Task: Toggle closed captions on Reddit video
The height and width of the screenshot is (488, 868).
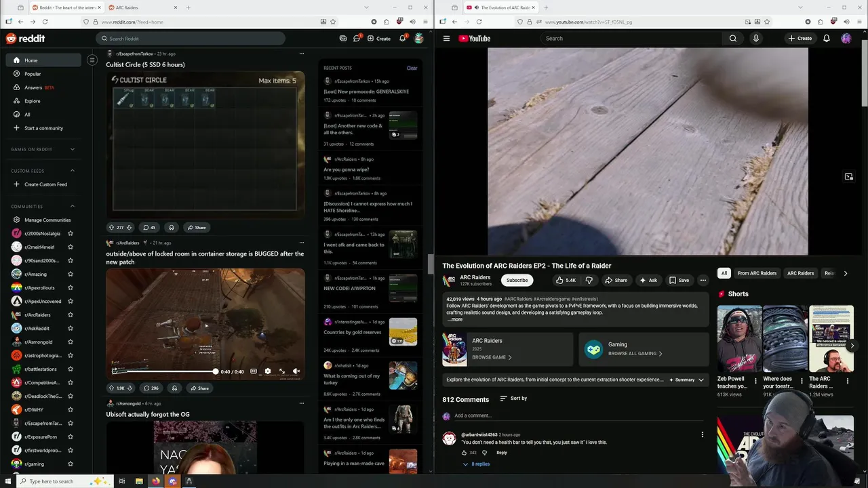Action: coord(254,371)
